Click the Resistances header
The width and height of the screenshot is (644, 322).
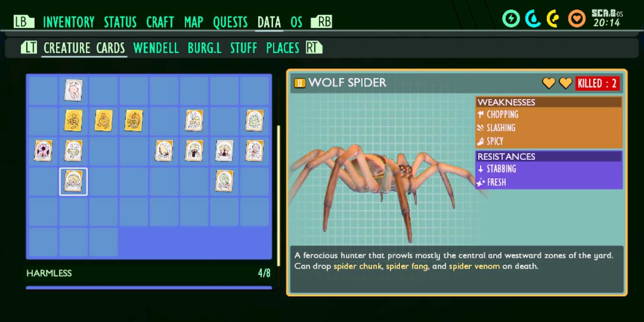click(x=548, y=157)
